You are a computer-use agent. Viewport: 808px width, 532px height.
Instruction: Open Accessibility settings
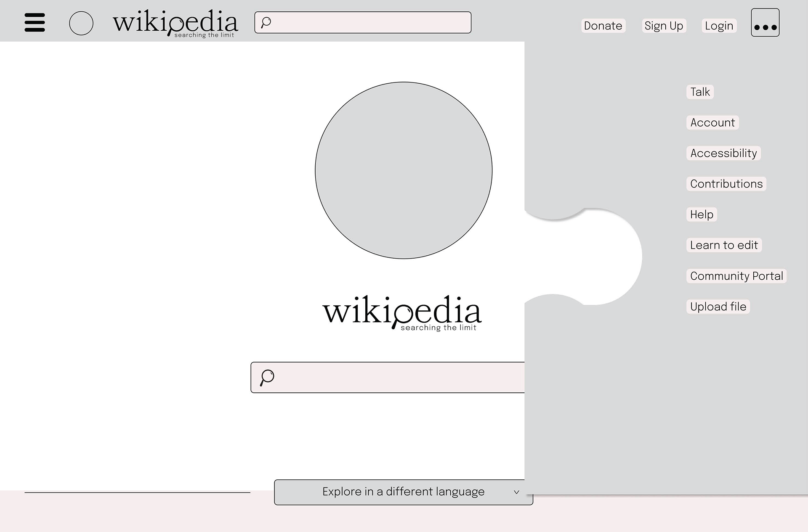pos(723,153)
